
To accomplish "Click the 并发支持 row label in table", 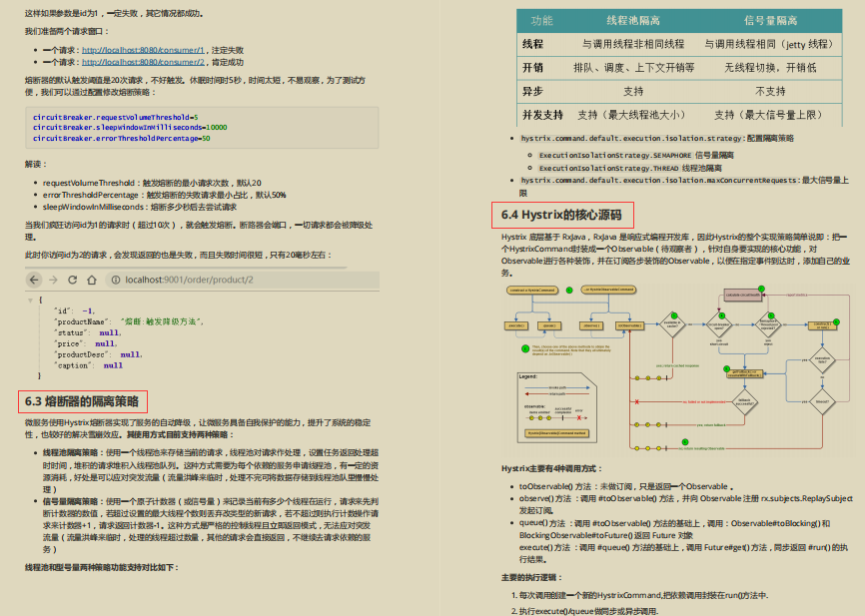I will pyautogui.click(x=542, y=115).
